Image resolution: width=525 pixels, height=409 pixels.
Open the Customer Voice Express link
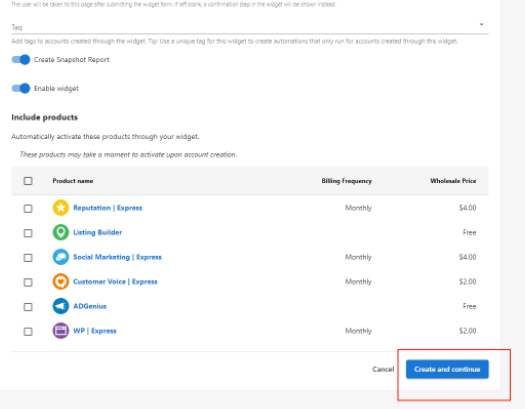pyautogui.click(x=115, y=281)
